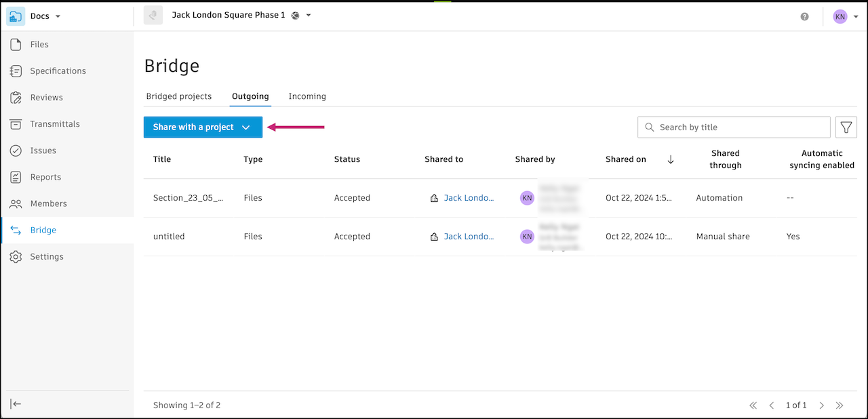Open the help question mark icon
The image size is (868, 419).
coord(804,16)
